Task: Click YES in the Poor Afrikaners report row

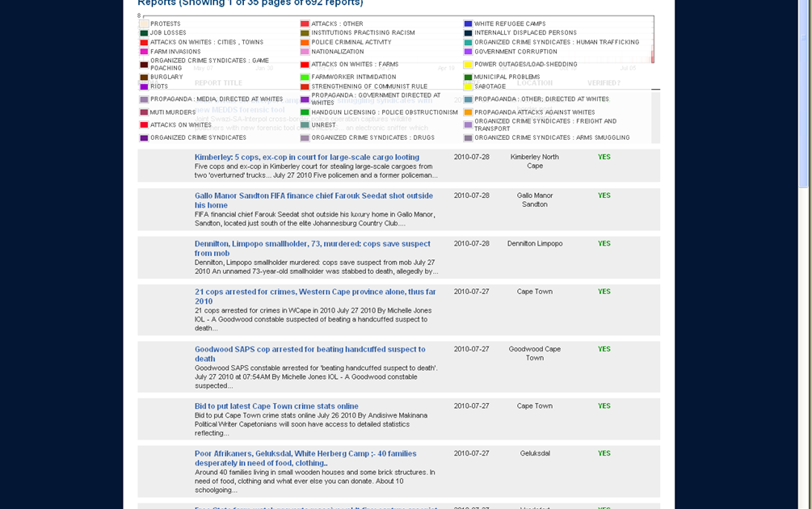Action: click(604, 453)
